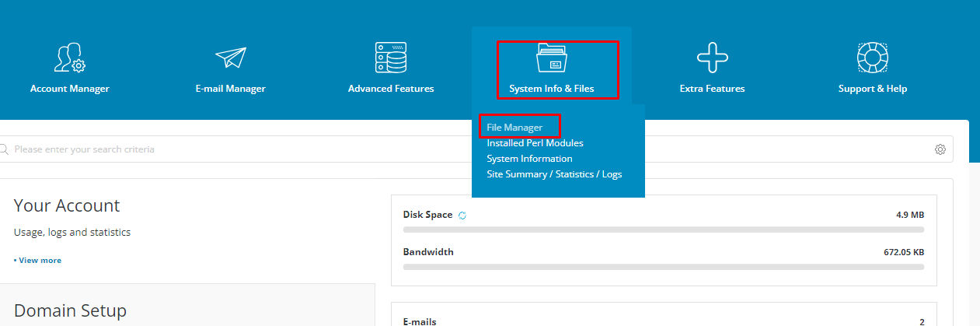Refresh Disk Space usage icon
The image size is (980, 326).
(x=462, y=216)
